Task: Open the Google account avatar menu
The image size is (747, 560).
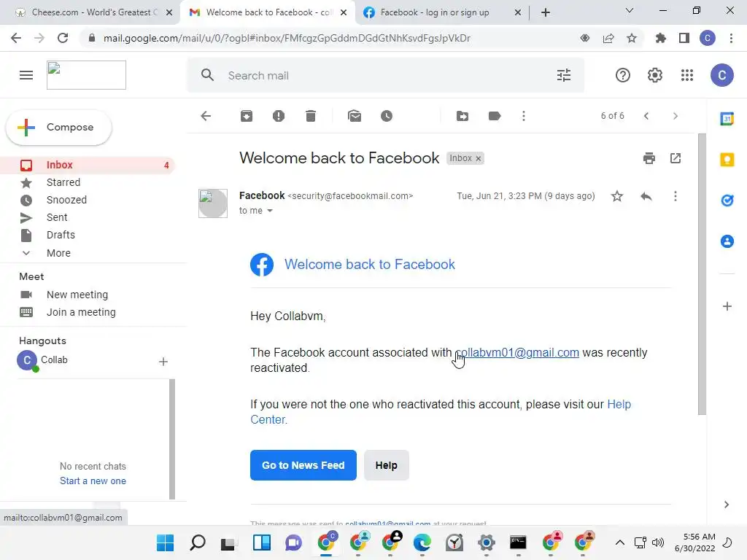Action: [721, 75]
